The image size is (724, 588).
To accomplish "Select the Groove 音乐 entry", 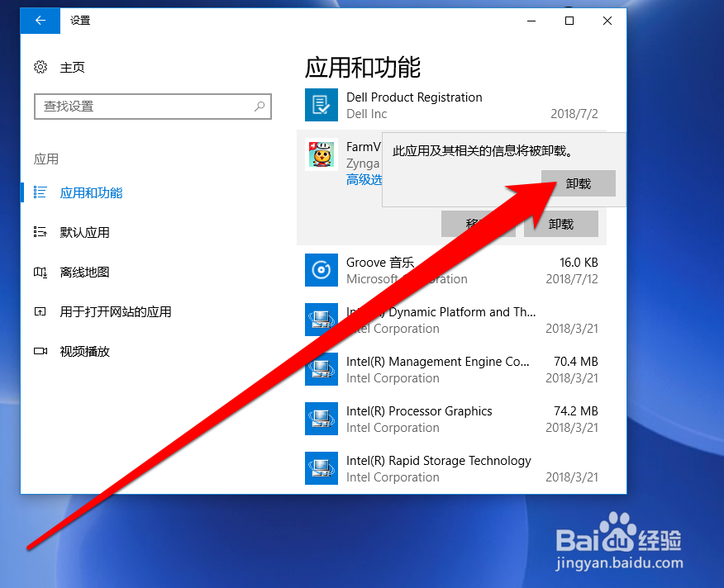I will [x=451, y=270].
